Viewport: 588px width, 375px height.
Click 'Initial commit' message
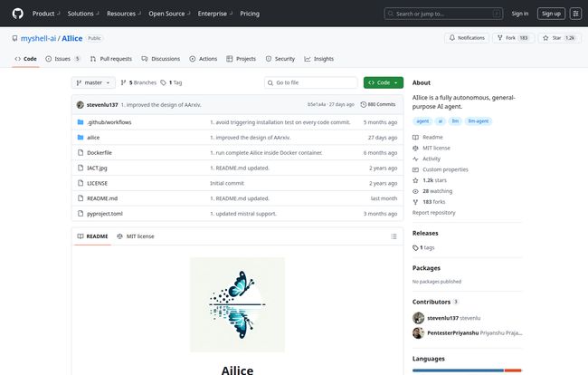click(x=227, y=183)
